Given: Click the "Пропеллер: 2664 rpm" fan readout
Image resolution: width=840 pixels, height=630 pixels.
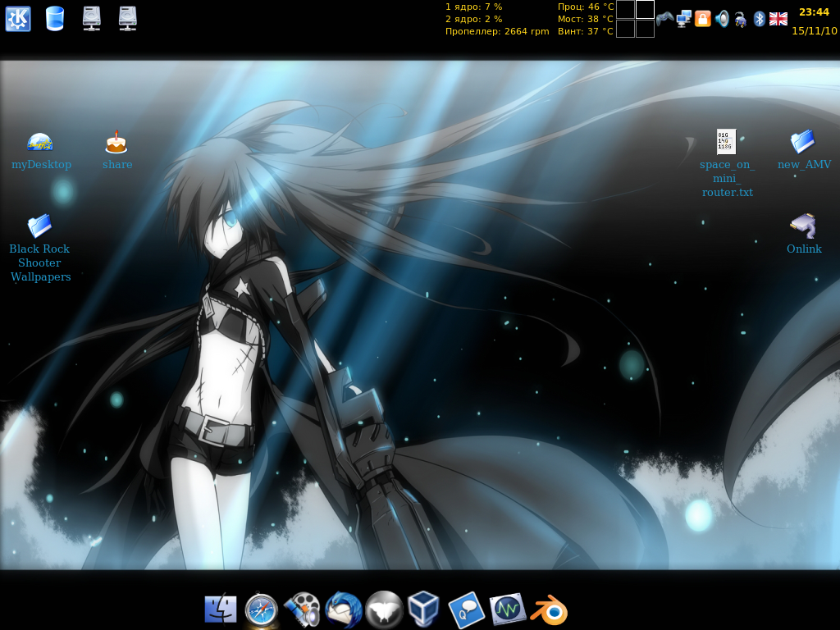Looking at the screenshot, I should tap(497, 32).
